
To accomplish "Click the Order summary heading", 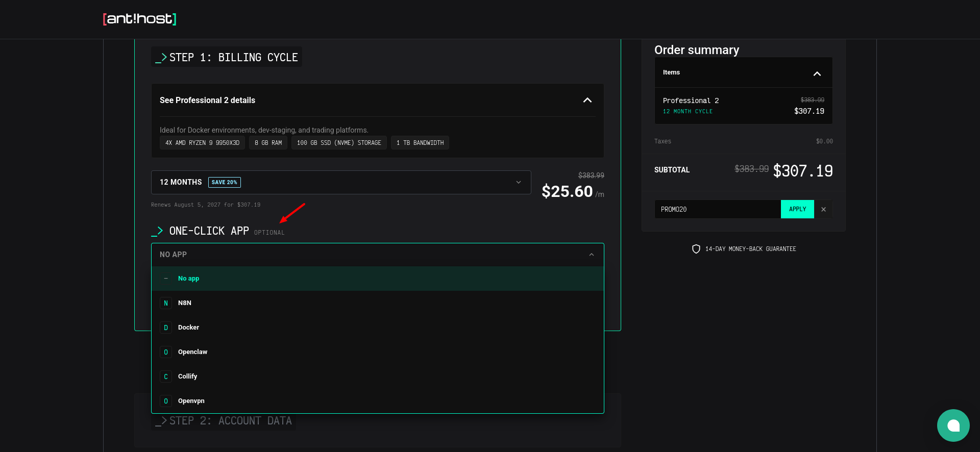I will (697, 50).
